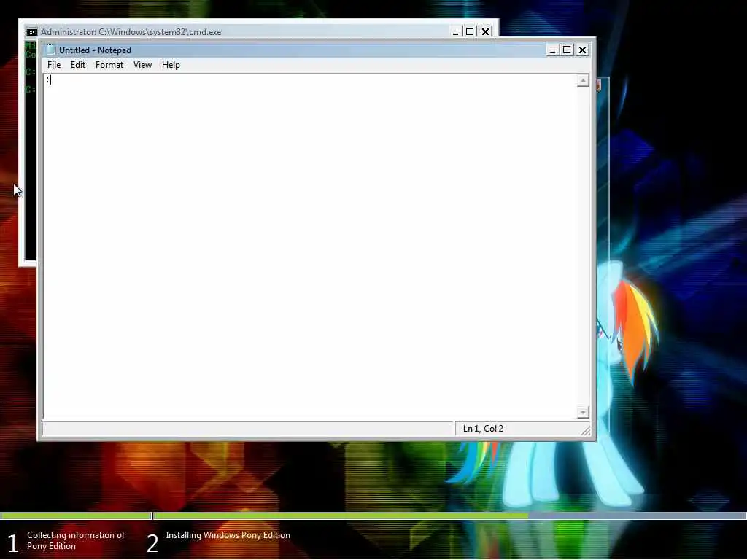Click the completed progress bar for step 1
The image size is (747, 560).
(x=75, y=516)
